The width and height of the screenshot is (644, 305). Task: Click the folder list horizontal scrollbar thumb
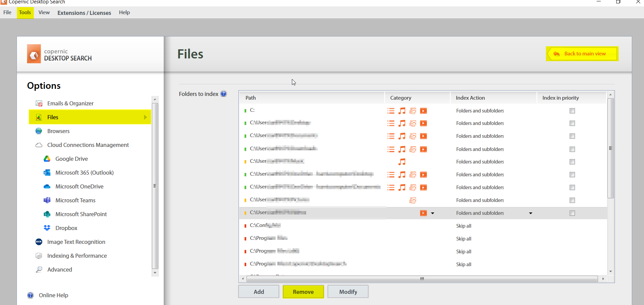(422, 279)
